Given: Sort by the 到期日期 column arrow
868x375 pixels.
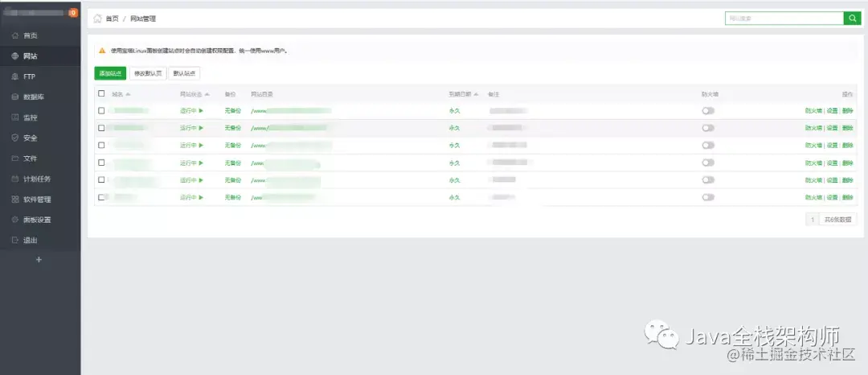Looking at the screenshot, I should (x=476, y=94).
